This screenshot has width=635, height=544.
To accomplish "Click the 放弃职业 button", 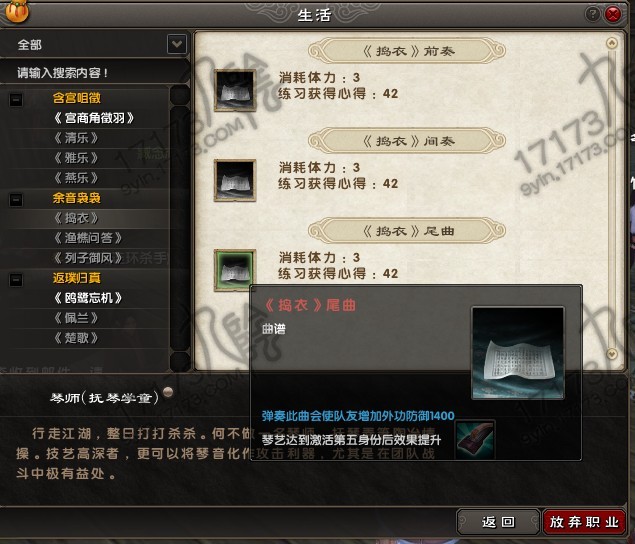I will [x=584, y=522].
